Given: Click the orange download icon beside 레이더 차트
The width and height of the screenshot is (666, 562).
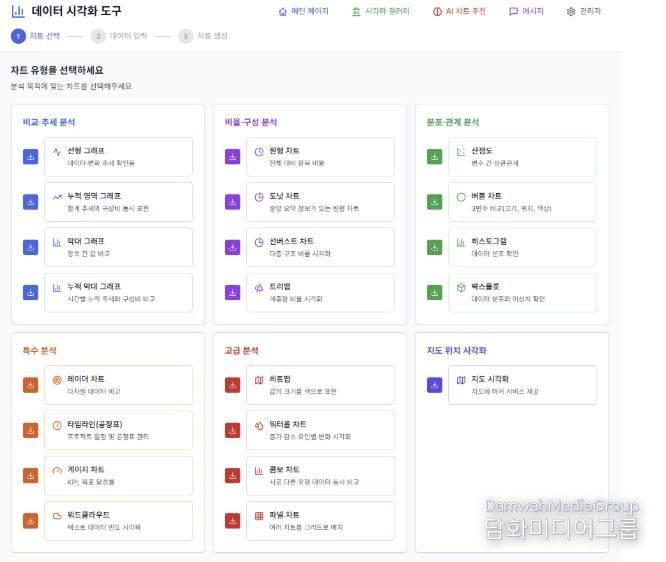Looking at the screenshot, I should (x=30, y=385).
